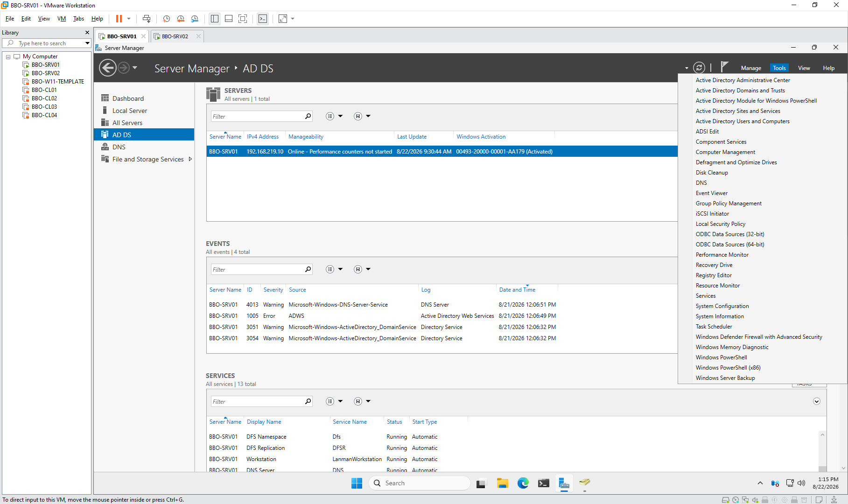Sort services by Start Type column
The height and width of the screenshot is (504, 848).
424,422
